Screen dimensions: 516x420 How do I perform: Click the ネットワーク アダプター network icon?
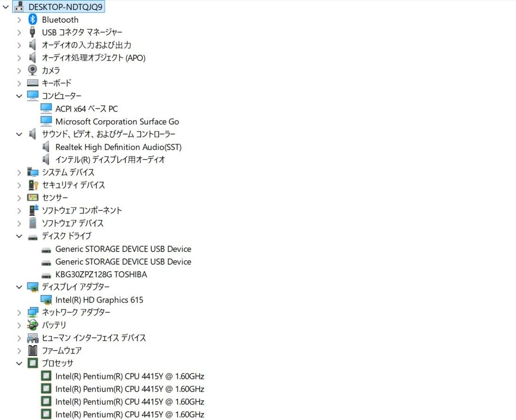(33, 312)
